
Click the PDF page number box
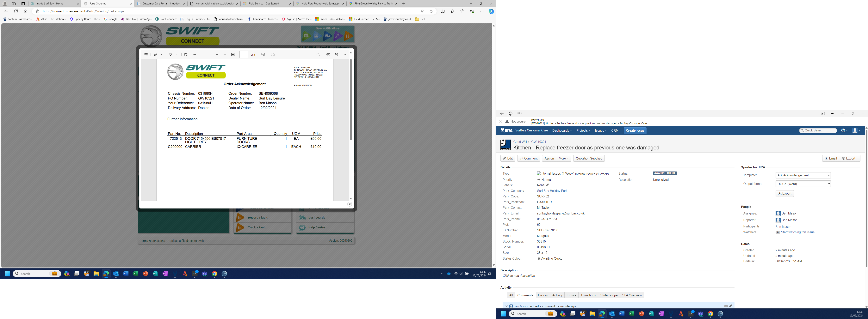point(244,55)
